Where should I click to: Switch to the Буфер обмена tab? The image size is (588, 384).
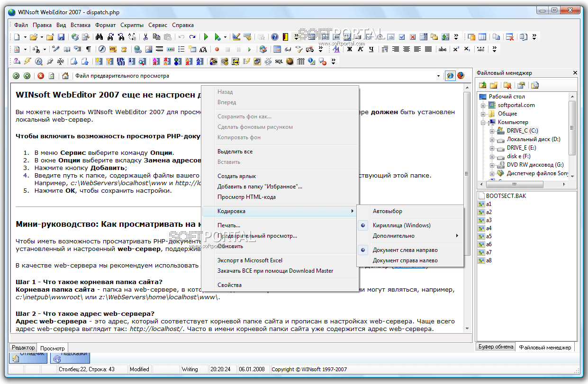coord(496,347)
